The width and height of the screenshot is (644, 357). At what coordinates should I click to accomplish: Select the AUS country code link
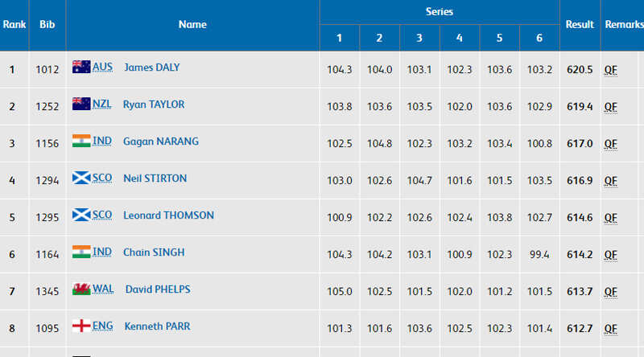[102, 67]
